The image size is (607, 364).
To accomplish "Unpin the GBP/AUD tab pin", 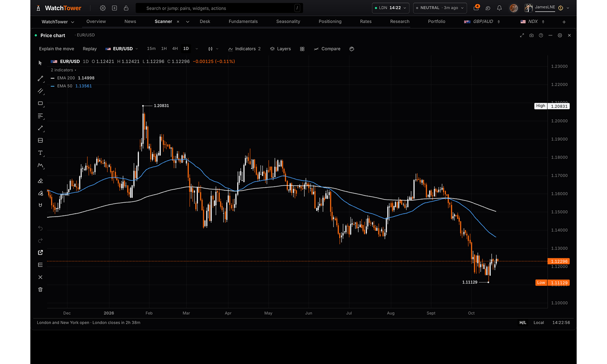I will click(x=499, y=22).
